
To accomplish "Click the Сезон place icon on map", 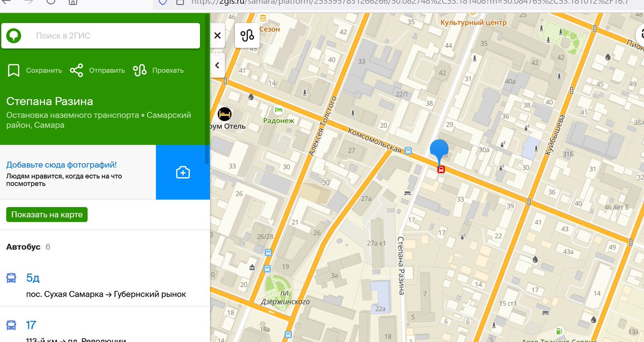I will pyautogui.click(x=263, y=18).
